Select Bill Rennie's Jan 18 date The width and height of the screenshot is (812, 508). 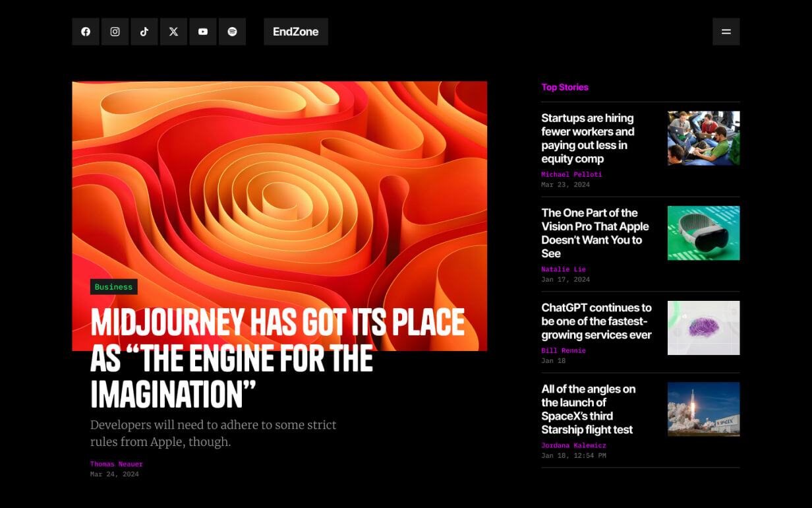554,361
